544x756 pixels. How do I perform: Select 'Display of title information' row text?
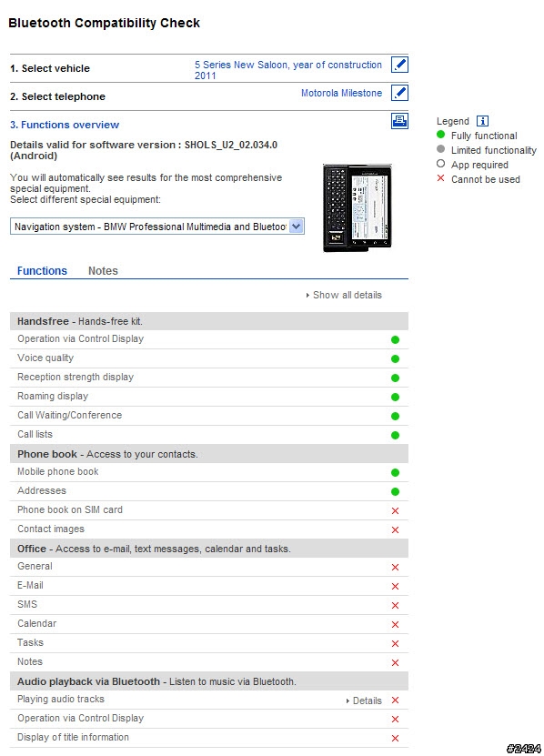pyautogui.click(x=73, y=737)
